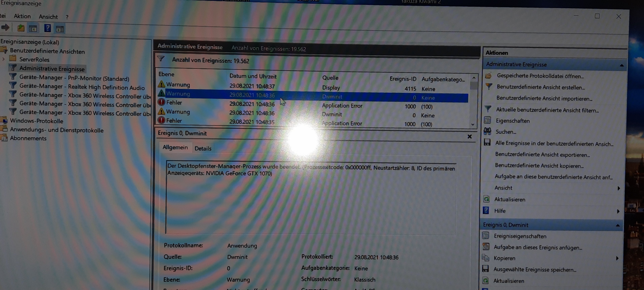Click Gespeicherte Protokolldatei öffnen link

[540, 76]
